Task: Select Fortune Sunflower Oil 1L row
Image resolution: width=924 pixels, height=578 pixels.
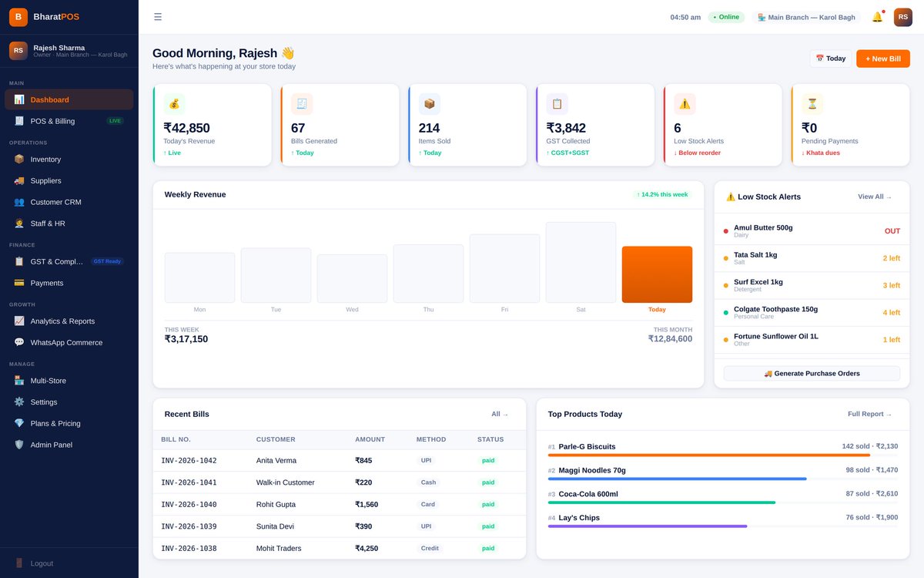Action: 812,339
